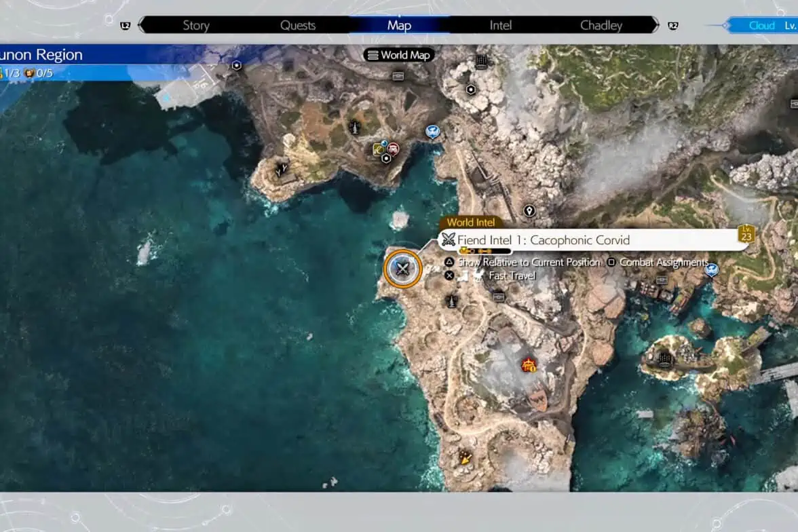
Task: Open the Chadley tab
Action: pyautogui.click(x=601, y=26)
